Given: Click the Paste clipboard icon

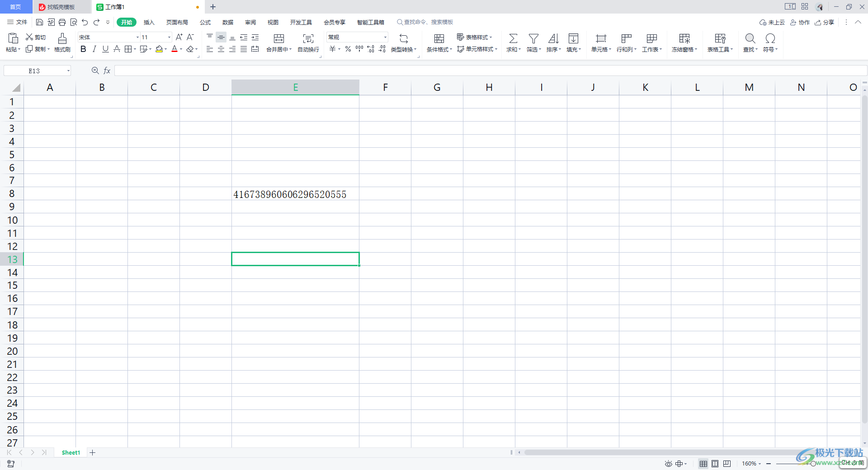Looking at the screenshot, I should (x=13, y=38).
